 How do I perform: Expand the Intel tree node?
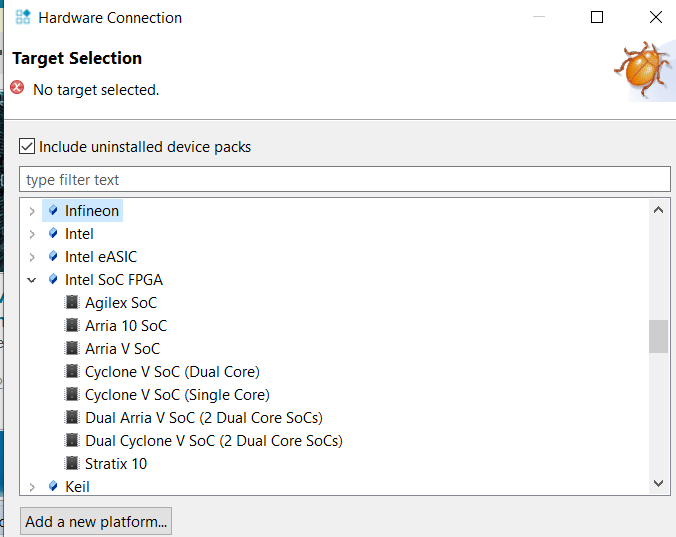click(x=32, y=234)
